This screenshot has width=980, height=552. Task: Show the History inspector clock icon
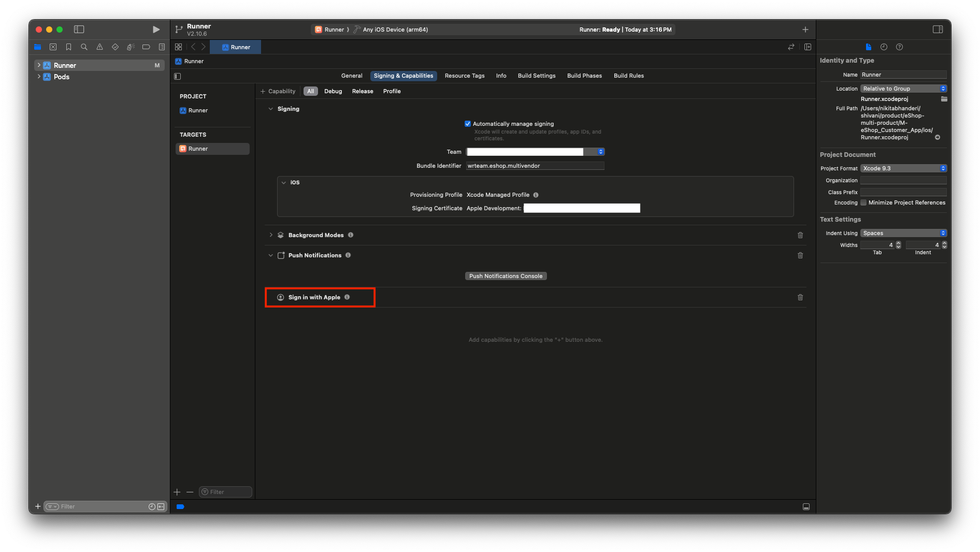884,47
